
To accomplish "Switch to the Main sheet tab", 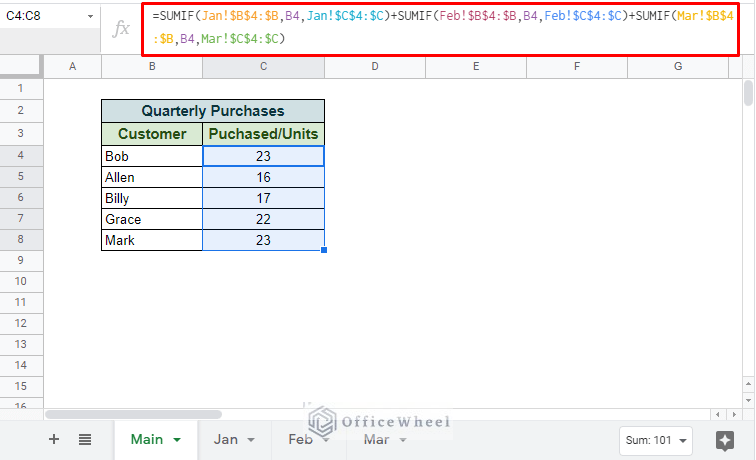I will pyautogui.click(x=147, y=439).
